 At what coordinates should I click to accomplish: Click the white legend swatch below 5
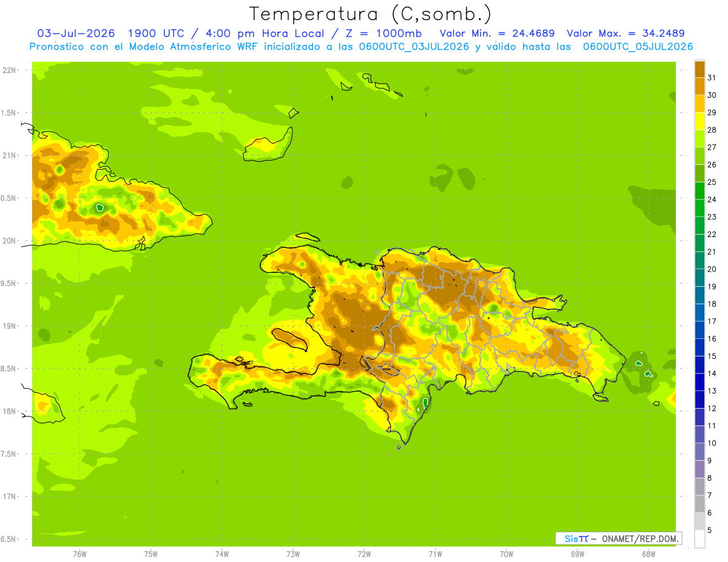pos(699,539)
